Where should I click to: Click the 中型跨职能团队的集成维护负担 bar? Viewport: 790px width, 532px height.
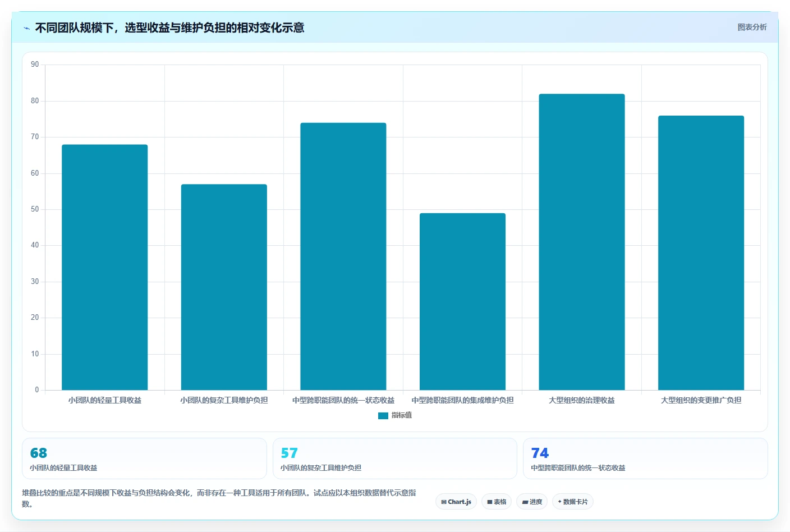[462, 301]
